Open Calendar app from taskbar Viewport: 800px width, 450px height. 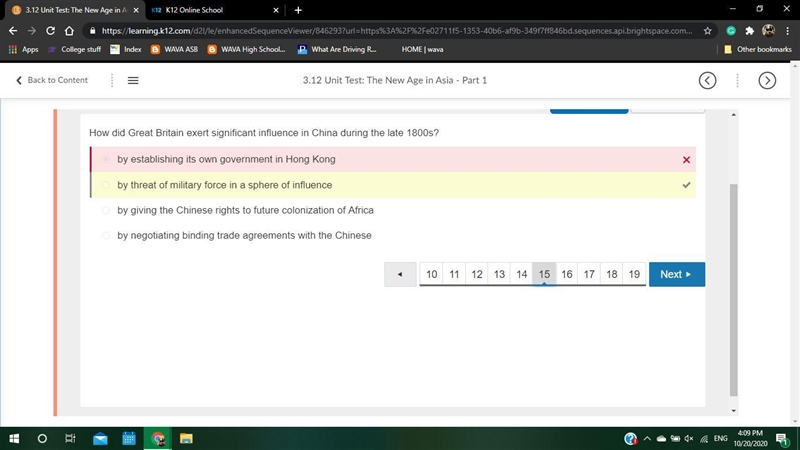coord(129,439)
